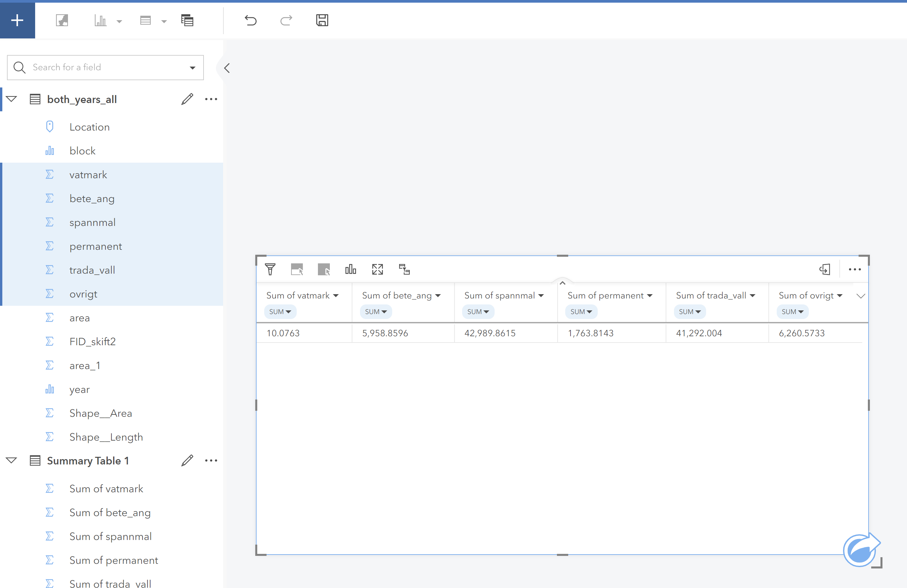Click the map icon in top toolbar

pyautogui.click(x=62, y=20)
